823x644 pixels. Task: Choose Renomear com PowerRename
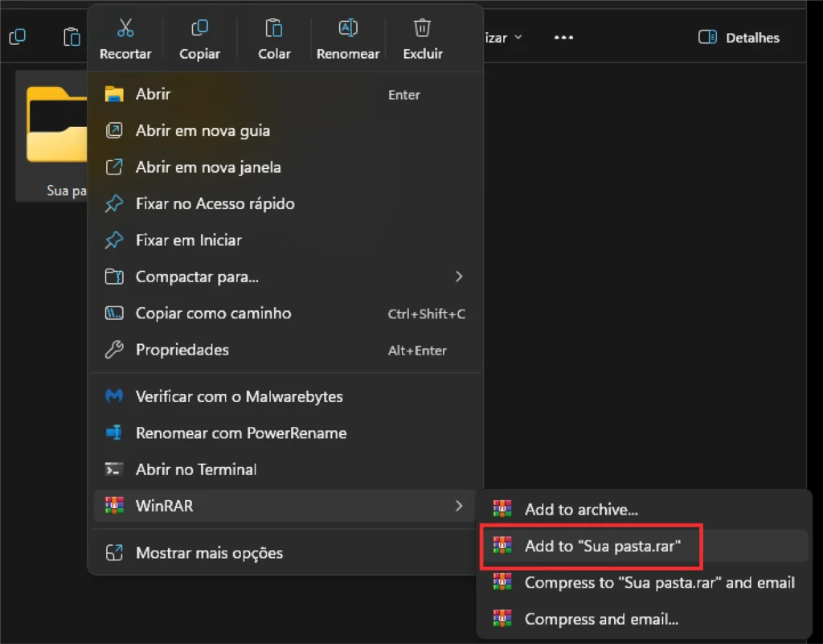point(240,433)
